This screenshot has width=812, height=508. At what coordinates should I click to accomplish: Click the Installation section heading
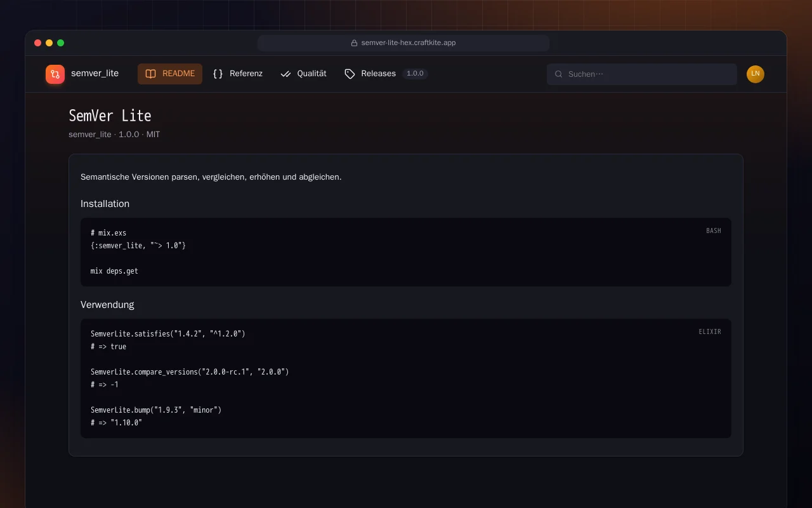click(105, 204)
